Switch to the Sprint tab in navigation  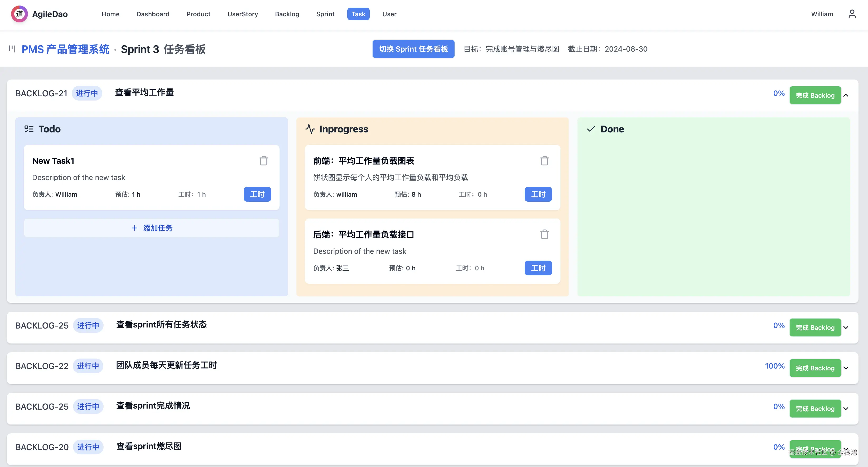(325, 14)
